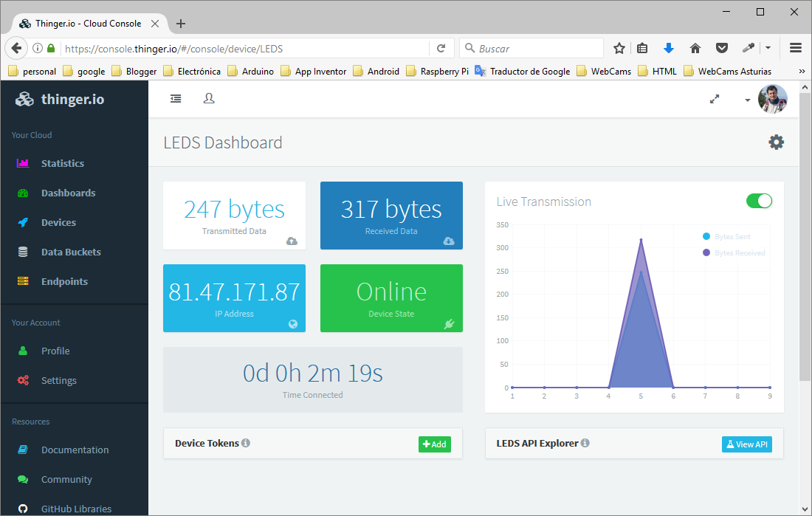
Task: Show site information icon in address bar
Action: pyautogui.click(x=38, y=48)
